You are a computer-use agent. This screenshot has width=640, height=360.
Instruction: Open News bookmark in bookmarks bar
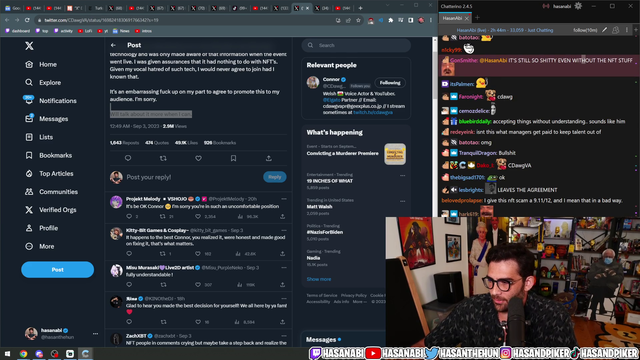click(x=121, y=31)
